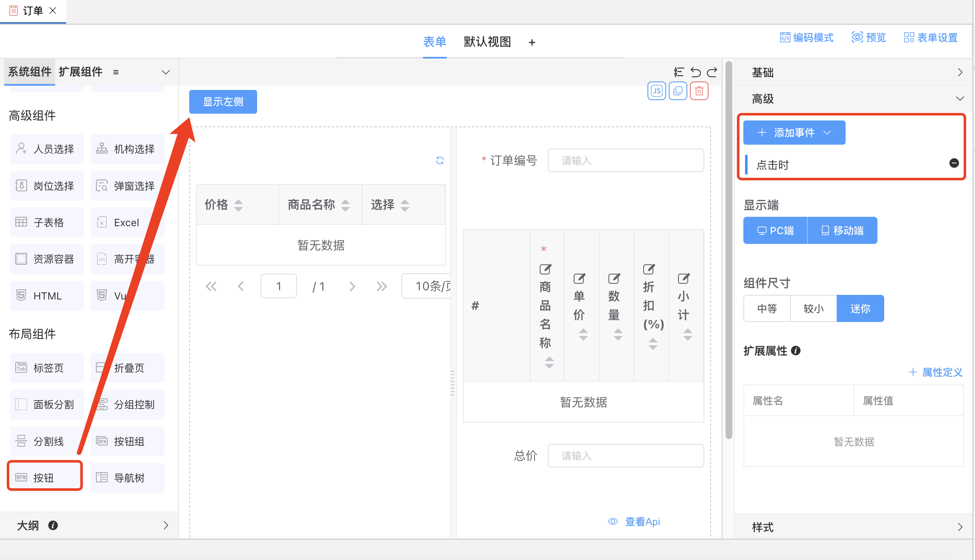Select the 中等 component size
The width and height of the screenshot is (975, 560).
(x=767, y=308)
